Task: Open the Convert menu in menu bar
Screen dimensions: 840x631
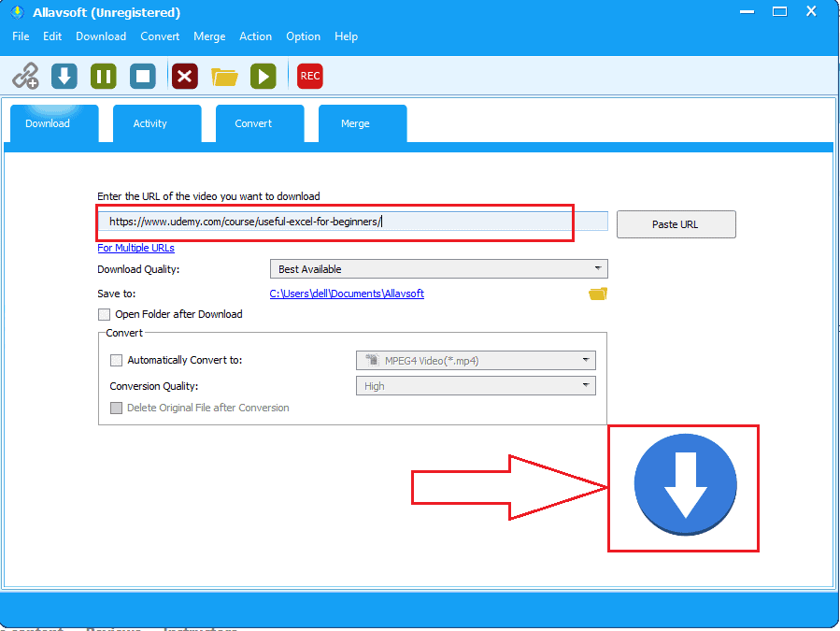Action: coord(160,36)
